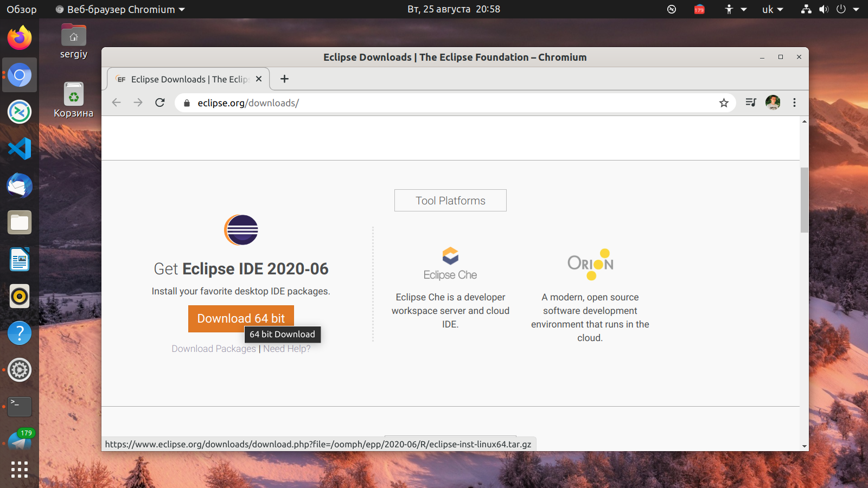868x488 pixels.
Task: Open the Download Packages link
Action: 213,349
